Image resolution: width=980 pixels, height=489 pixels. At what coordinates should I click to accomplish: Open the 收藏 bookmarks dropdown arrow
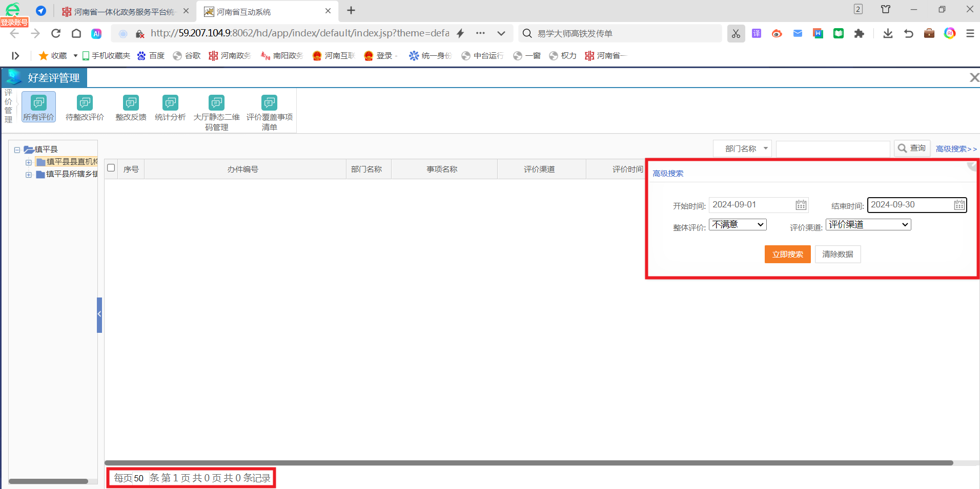click(75, 56)
